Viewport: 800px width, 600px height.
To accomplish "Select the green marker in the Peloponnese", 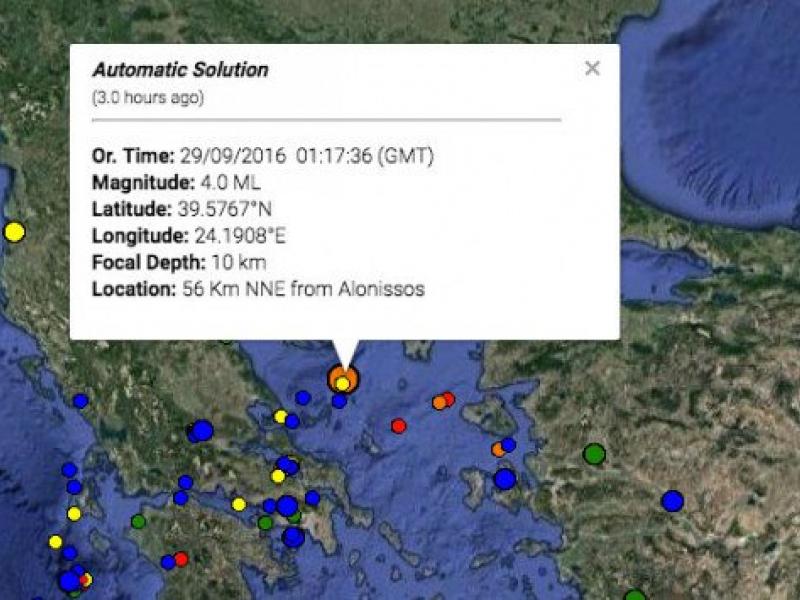I will tap(137, 521).
